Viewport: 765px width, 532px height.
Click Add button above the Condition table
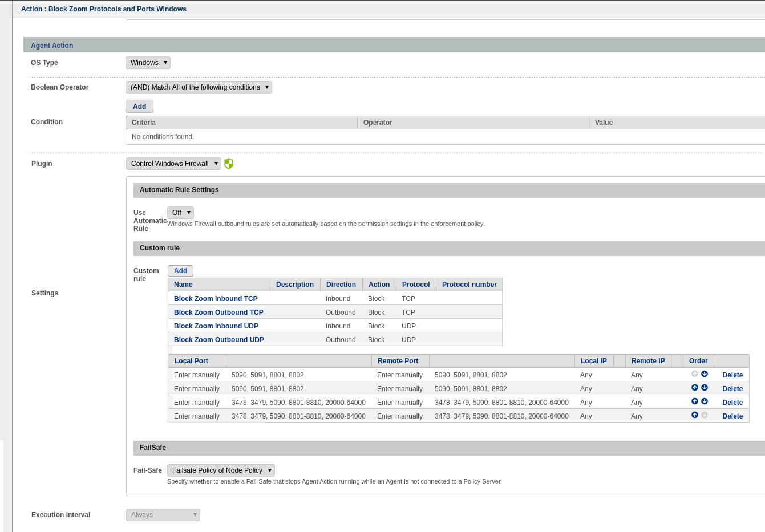(x=139, y=107)
